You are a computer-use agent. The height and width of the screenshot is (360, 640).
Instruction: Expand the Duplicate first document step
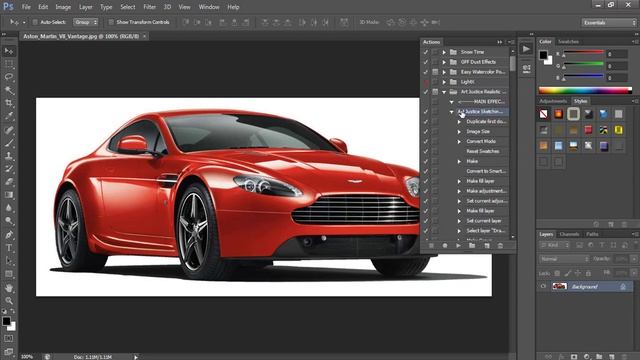click(459, 122)
